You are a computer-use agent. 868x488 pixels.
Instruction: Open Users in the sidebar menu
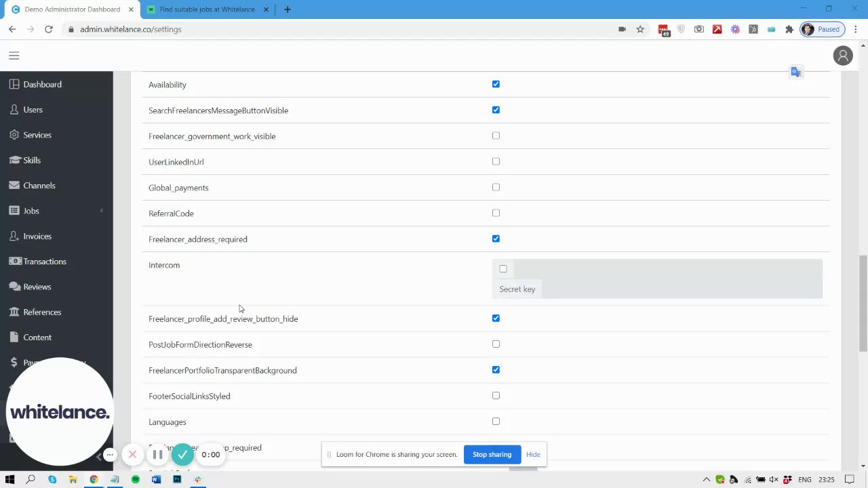pyautogui.click(x=33, y=109)
